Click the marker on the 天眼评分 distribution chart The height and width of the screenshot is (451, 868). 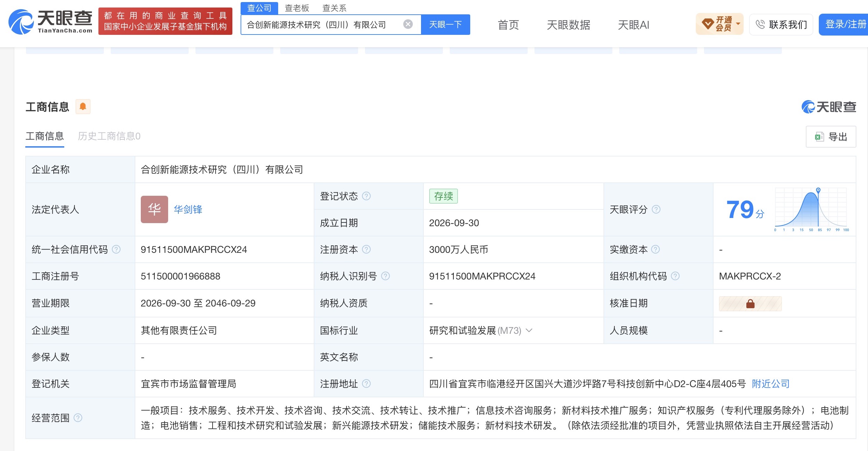point(818,190)
